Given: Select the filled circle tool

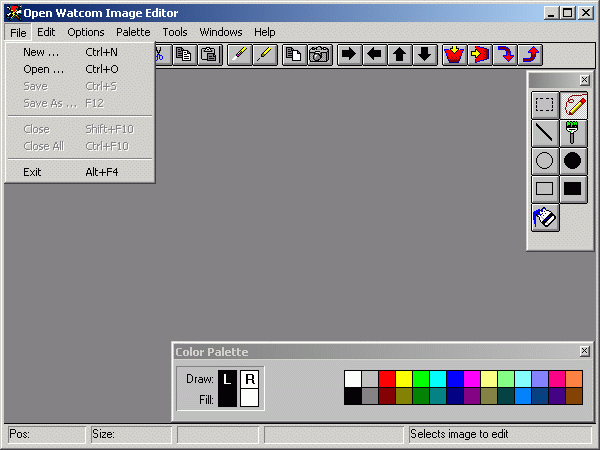Looking at the screenshot, I should [x=573, y=160].
